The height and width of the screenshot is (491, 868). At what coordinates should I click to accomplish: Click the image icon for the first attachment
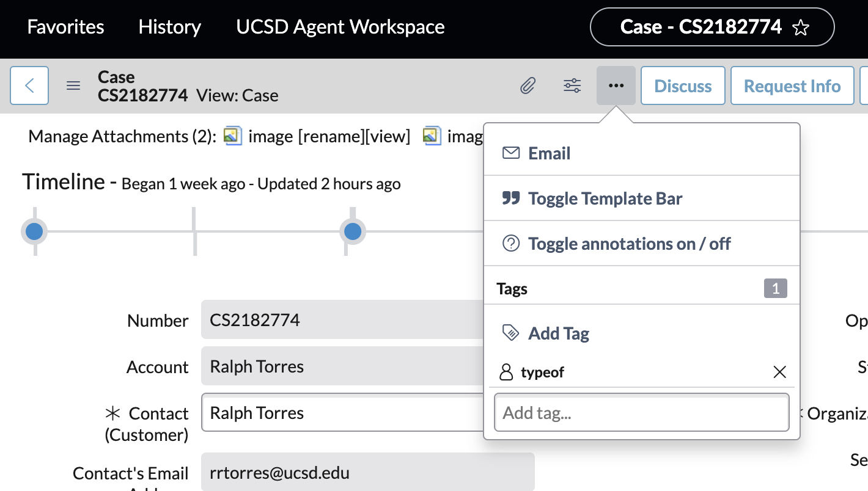click(233, 136)
